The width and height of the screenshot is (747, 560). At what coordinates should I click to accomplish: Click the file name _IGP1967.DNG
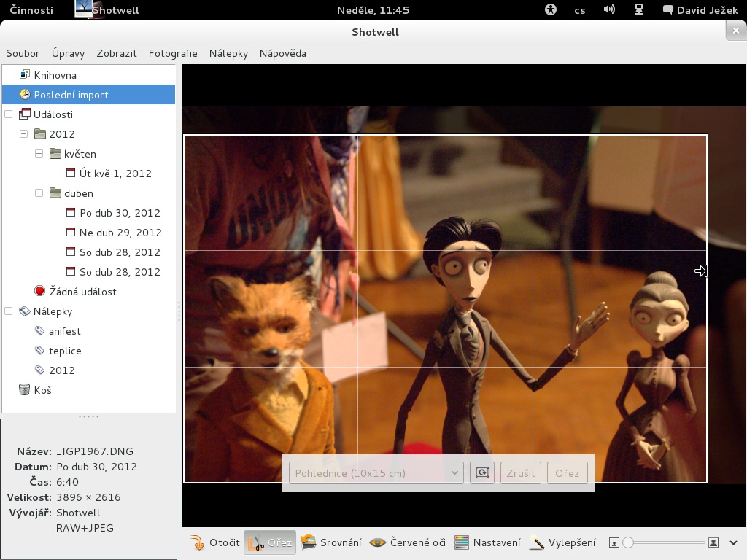[95, 451]
